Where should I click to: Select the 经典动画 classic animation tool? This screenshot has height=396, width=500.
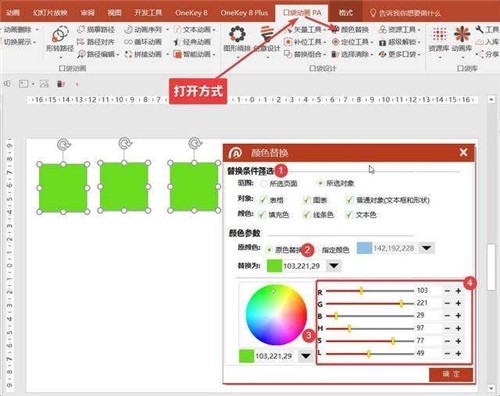pyautogui.click(x=192, y=42)
